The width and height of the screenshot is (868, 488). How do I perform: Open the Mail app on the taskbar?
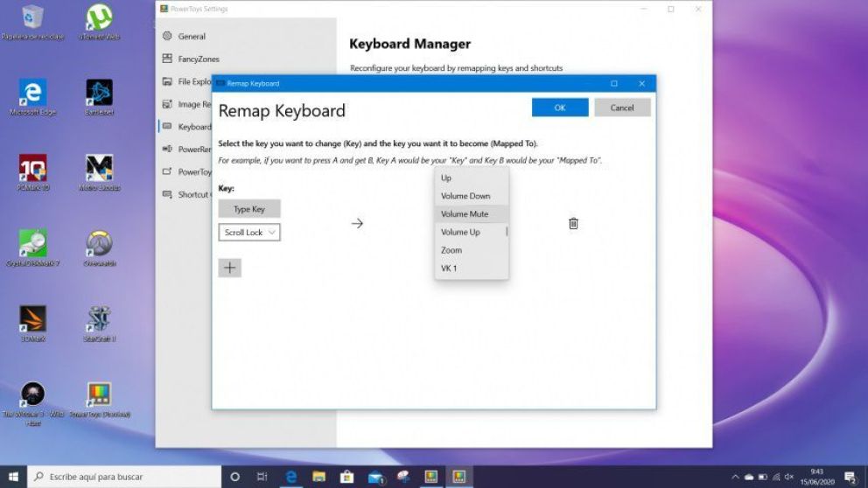click(x=376, y=477)
